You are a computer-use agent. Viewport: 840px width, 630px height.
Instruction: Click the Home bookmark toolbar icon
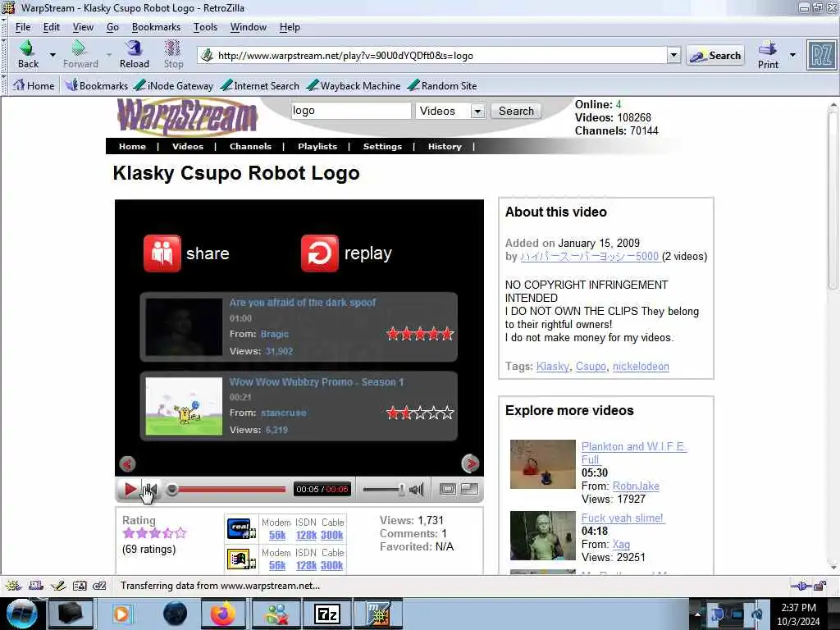coord(34,85)
